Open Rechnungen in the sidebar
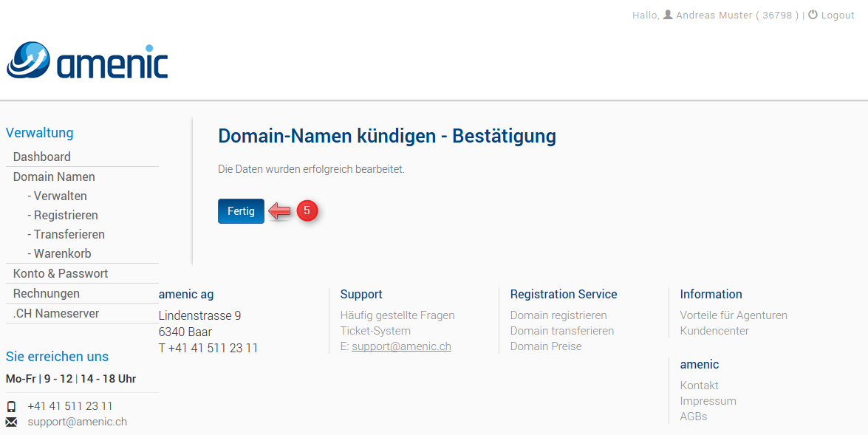868x435 pixels. click(x=47, y=293)
